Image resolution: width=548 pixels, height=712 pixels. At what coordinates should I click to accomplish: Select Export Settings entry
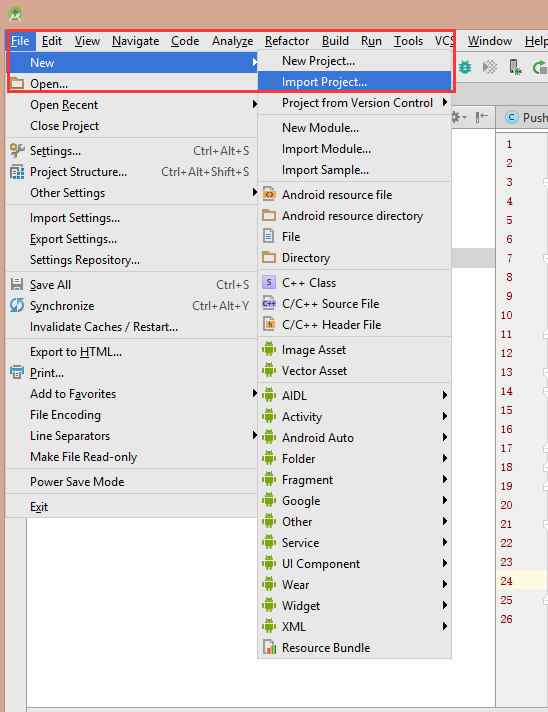pyautogui.click(x=132, y=239)
